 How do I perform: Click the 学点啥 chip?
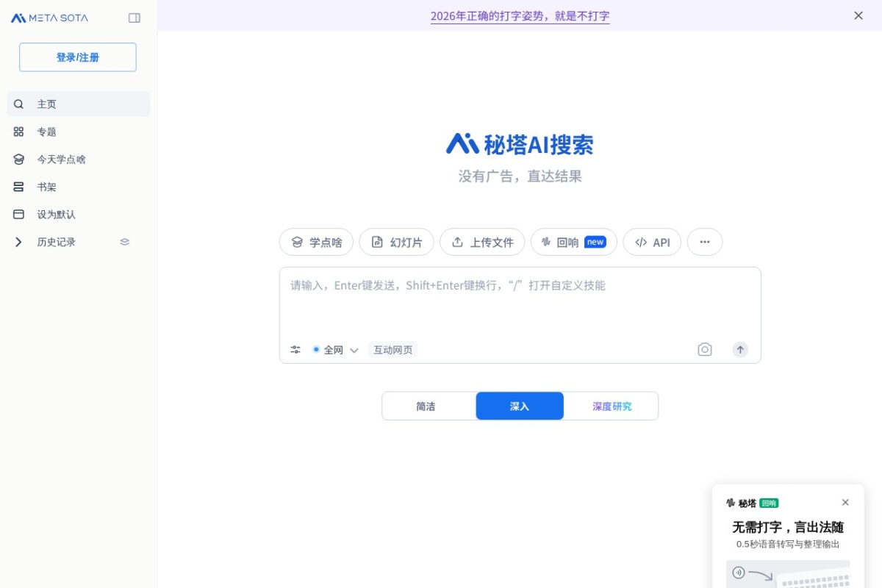coord(316,242)
